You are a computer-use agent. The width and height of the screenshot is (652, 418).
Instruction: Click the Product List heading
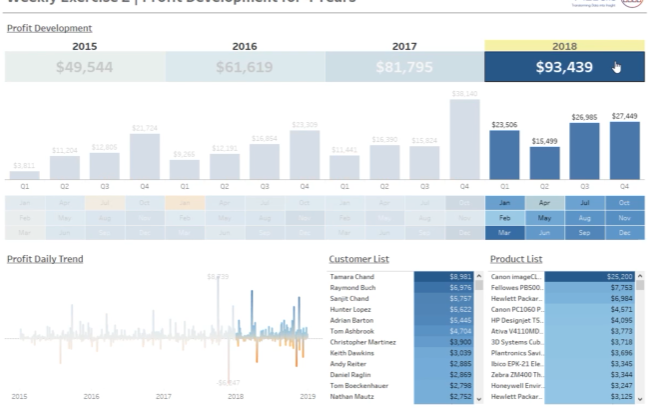point(516,259)
